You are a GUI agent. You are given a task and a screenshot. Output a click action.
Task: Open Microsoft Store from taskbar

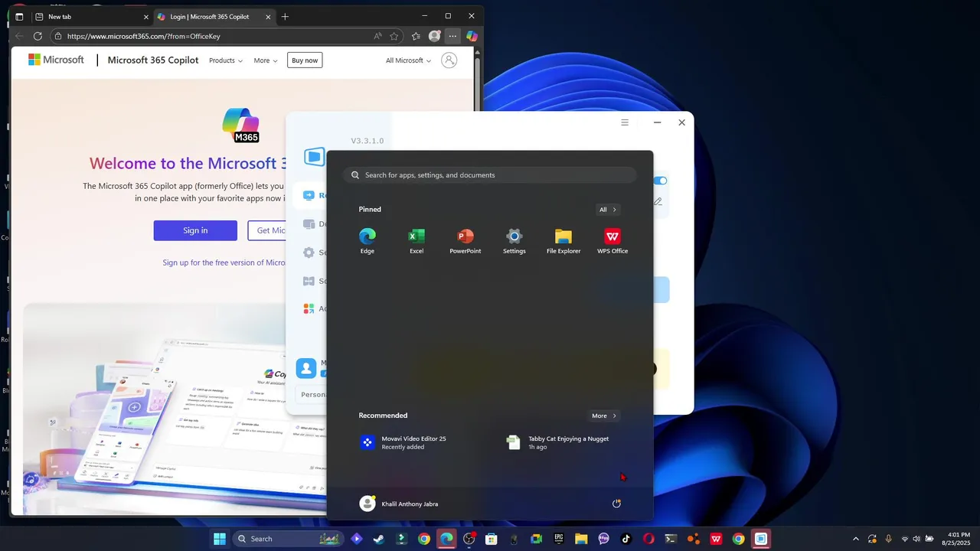(492, 539)
